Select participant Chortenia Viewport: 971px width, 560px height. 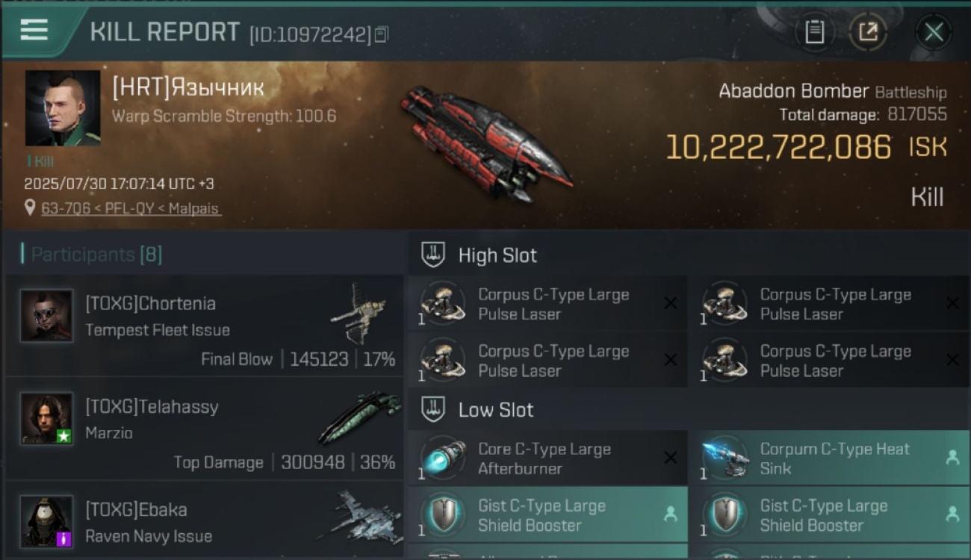205,326
